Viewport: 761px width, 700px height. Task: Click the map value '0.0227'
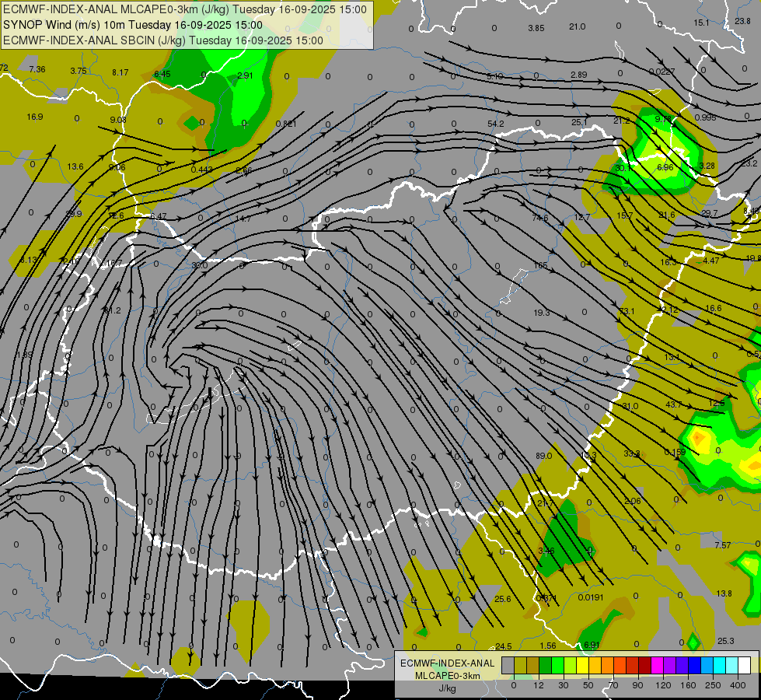click(x=662, y=72)
